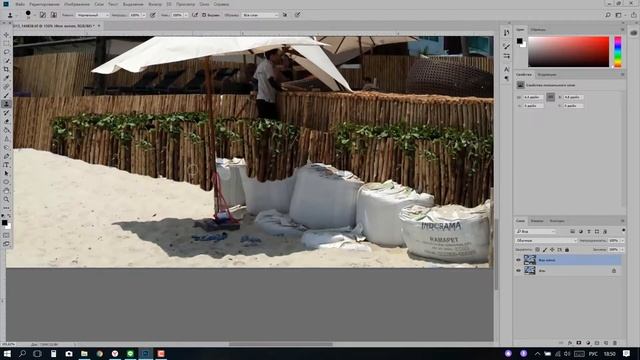Hide the 'Фон копия' layer

point(518,260)
